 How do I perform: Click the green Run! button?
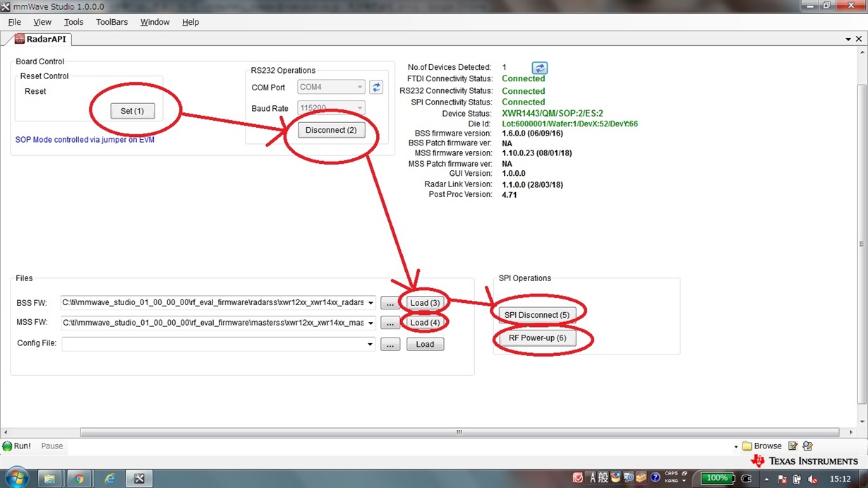click(16, 446)
